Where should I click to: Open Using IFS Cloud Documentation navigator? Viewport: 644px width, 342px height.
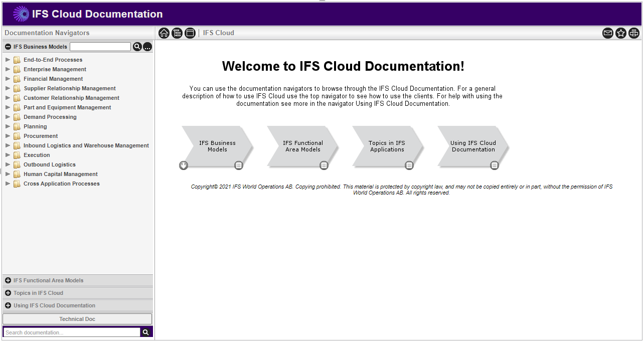pyautogui.click(x=54, y=305)
